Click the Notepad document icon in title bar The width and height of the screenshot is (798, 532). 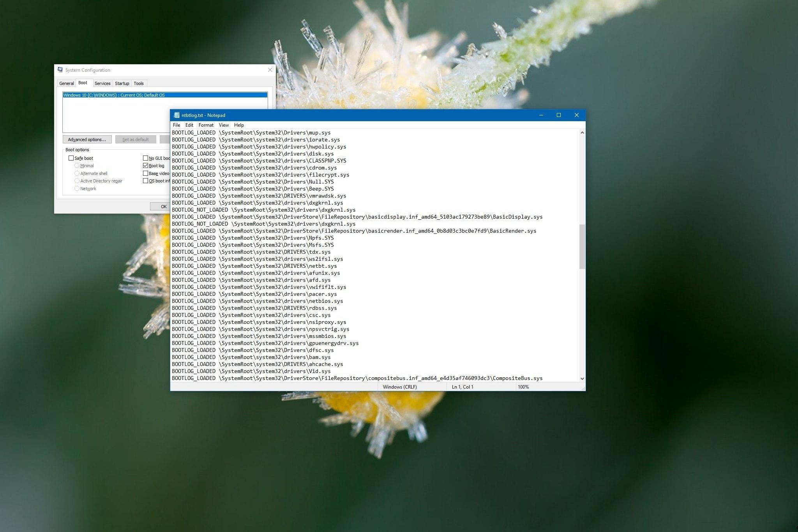[177, 115]
